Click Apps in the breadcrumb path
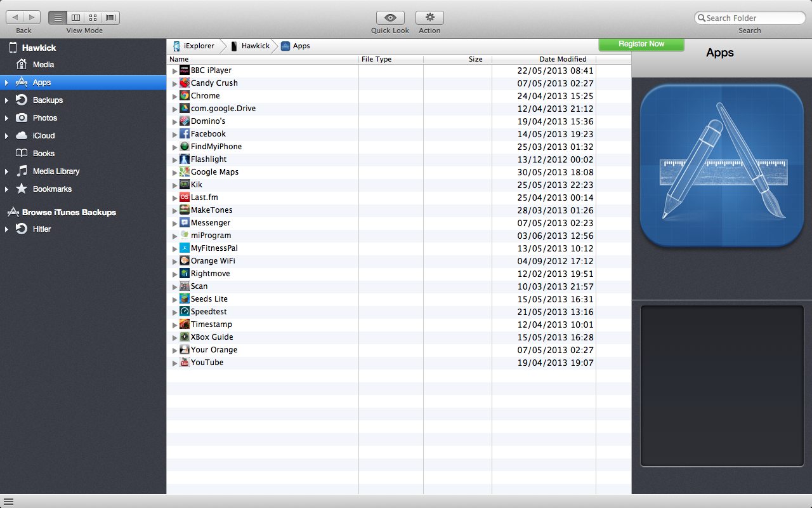812x508 pixels. [296, 46]
